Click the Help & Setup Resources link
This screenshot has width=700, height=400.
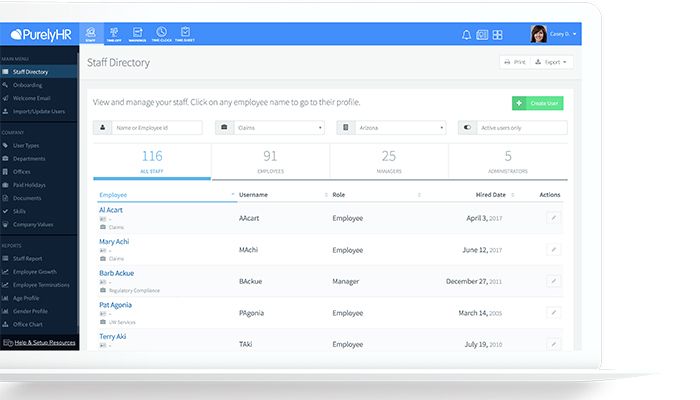[45, 342]
